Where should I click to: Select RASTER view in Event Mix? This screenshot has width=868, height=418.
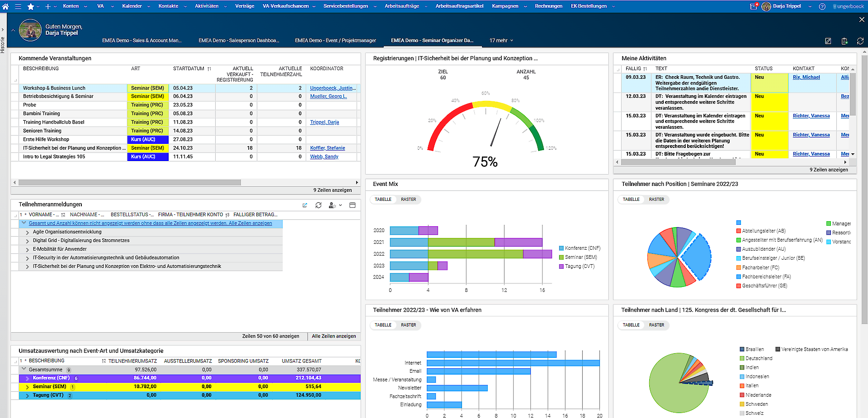pyautogui.click(x=408, y=199)
